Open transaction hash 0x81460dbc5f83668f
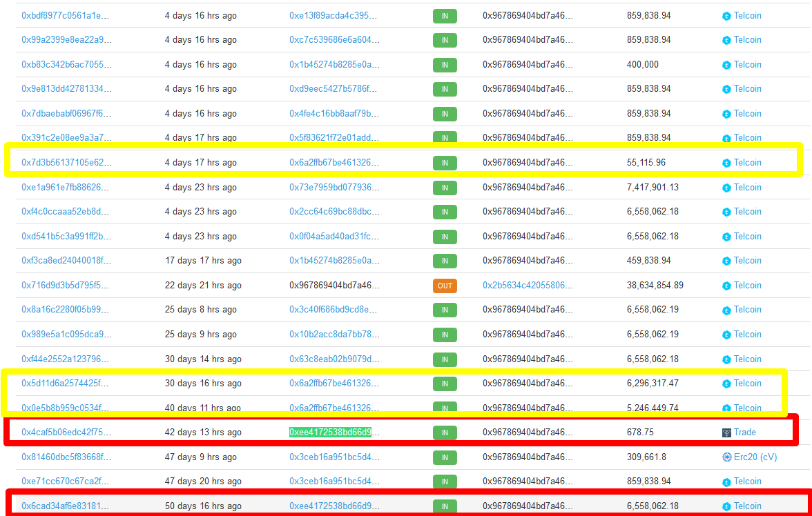 point(66,457)
